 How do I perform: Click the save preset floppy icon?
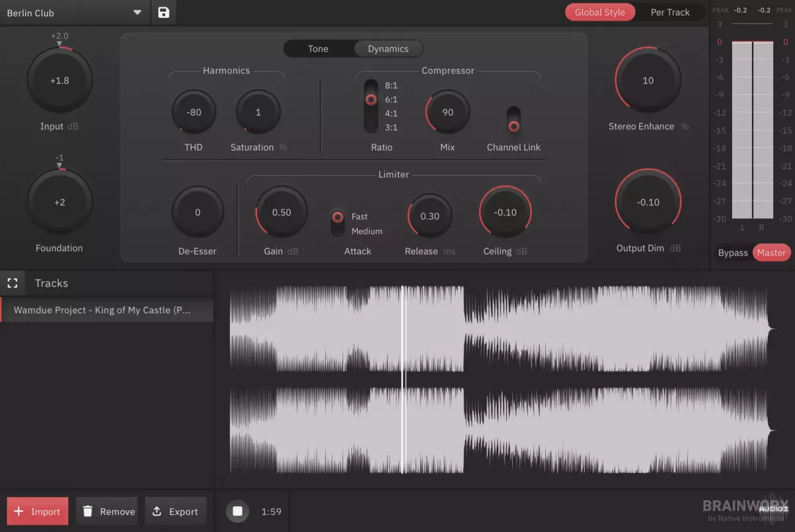click(x=164, y=13)
